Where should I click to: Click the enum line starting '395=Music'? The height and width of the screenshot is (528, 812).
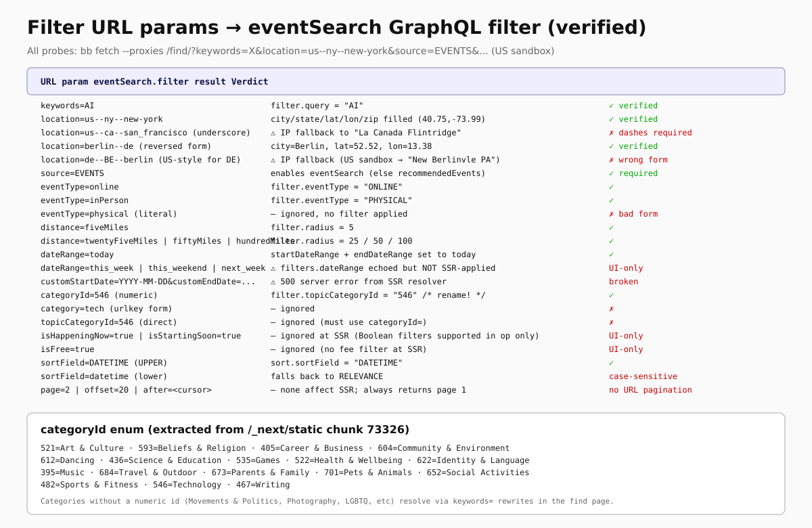tap(285, 472)
